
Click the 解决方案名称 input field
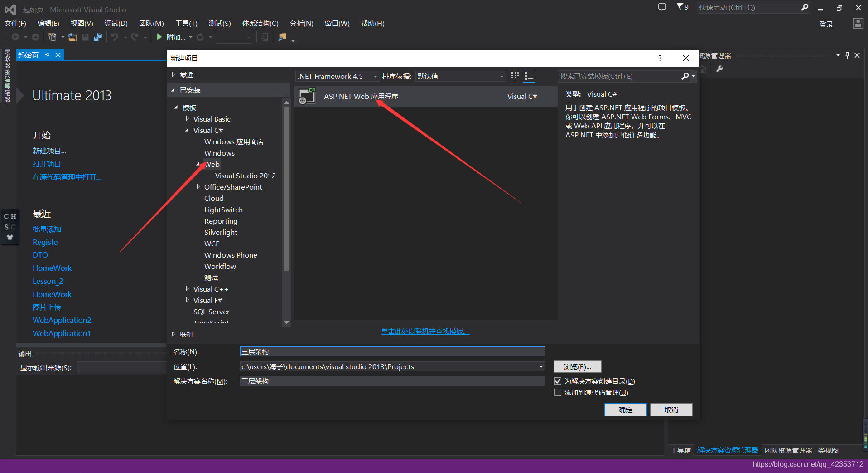click(x=392, y=381)
